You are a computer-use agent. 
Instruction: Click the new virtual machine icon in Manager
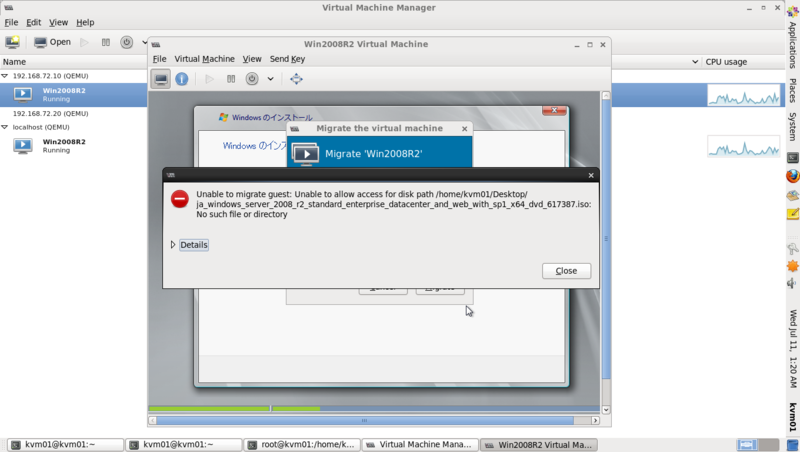12,42
